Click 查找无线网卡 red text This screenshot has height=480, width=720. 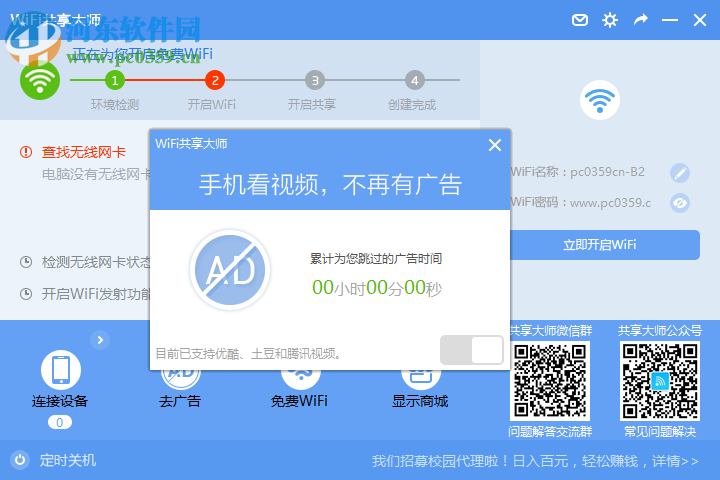pos(84,152)
